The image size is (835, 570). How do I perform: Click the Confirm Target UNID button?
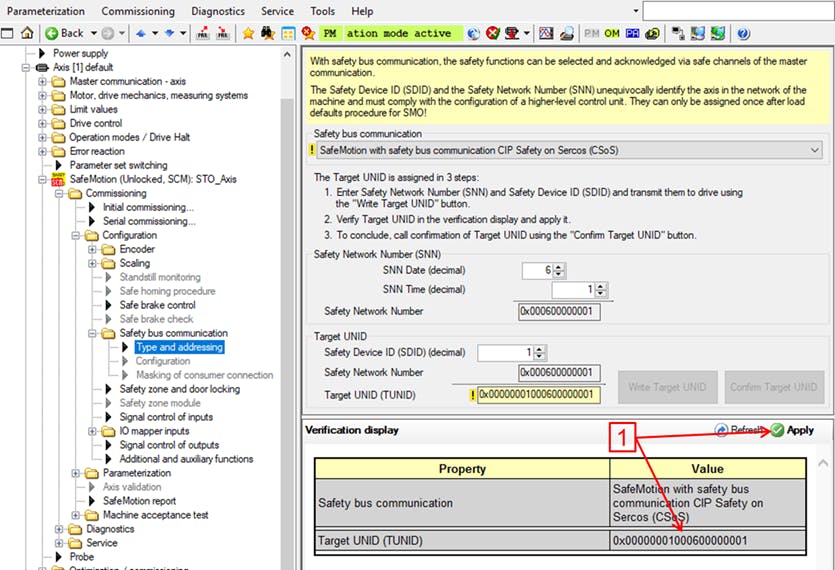pos(774,387)
